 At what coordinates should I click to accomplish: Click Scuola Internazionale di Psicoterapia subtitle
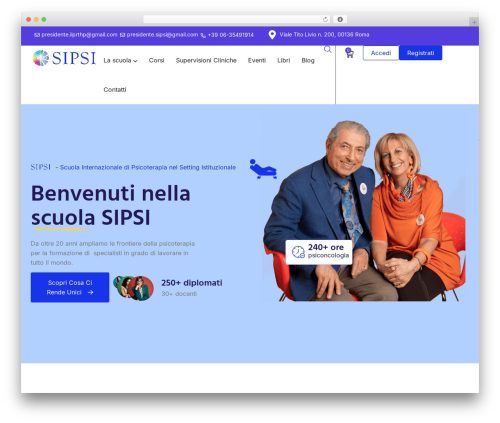click(148, 167)
